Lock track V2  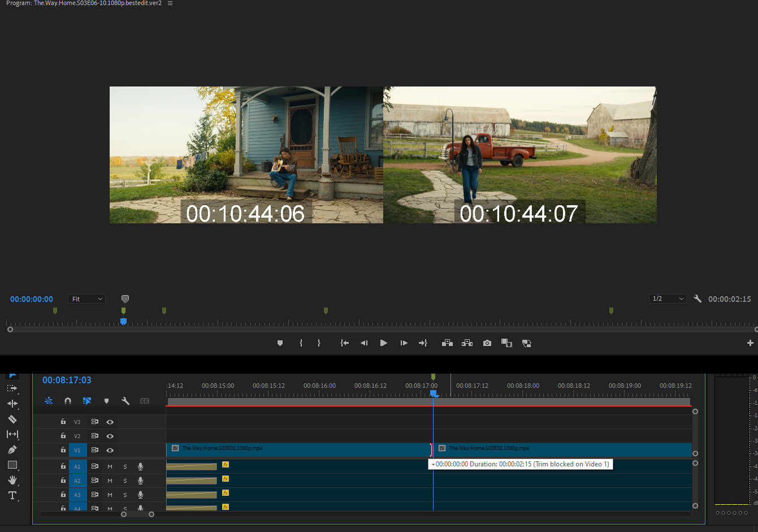point(63,436)
